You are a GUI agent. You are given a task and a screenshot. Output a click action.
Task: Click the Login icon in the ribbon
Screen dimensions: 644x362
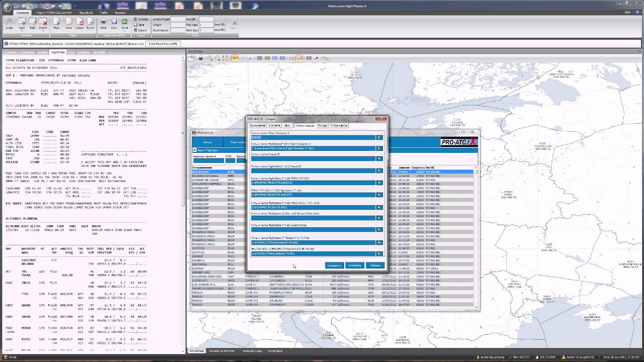[x=10, y=24]
